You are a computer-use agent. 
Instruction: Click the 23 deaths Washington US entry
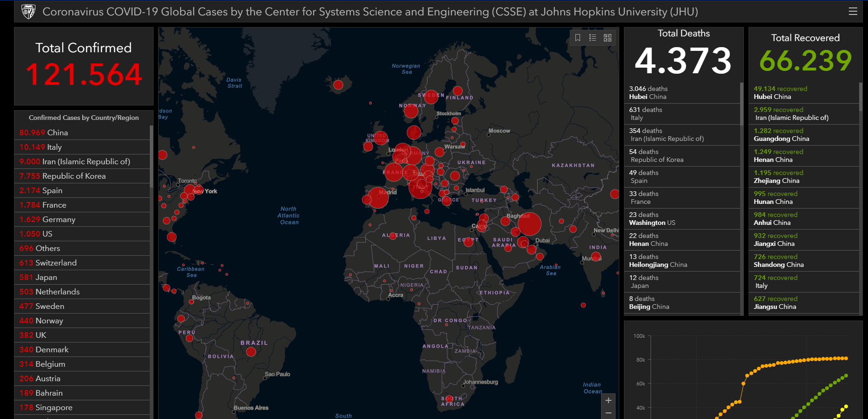pos(682,219)
